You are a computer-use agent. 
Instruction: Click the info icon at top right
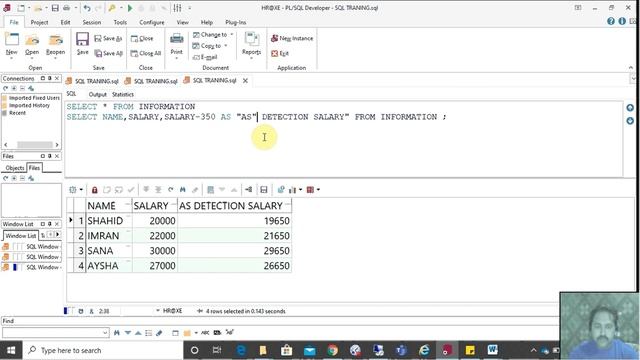coord(622,21)
